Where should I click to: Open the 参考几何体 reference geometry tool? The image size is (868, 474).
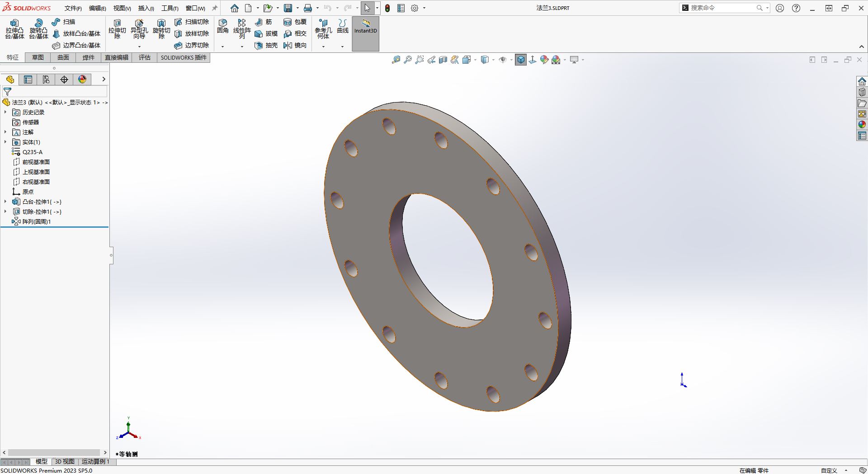coord(323,29)
